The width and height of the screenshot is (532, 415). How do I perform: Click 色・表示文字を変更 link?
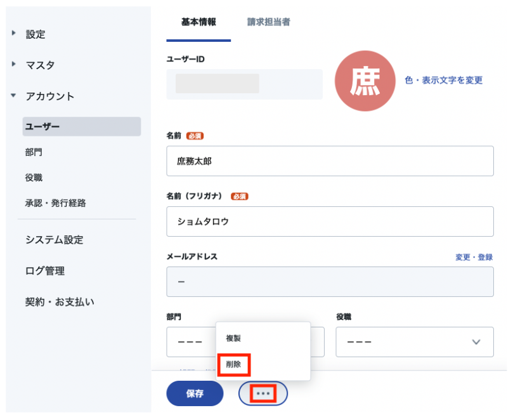click(443, 80)
